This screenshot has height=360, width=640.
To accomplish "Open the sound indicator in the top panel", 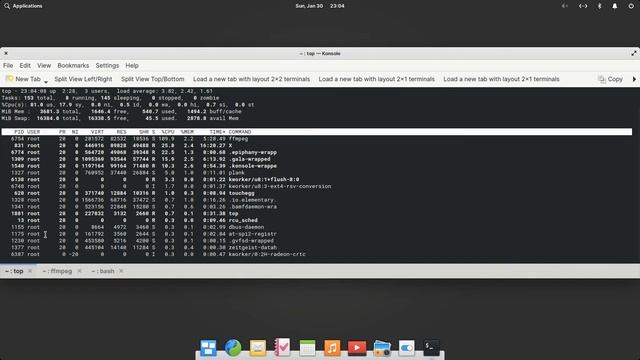I will point(565,6).
